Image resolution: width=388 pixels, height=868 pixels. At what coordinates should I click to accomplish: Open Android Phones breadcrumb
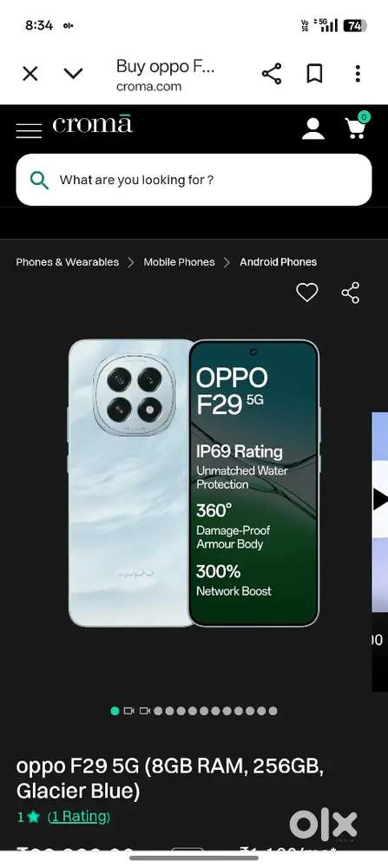pos(278,262)
